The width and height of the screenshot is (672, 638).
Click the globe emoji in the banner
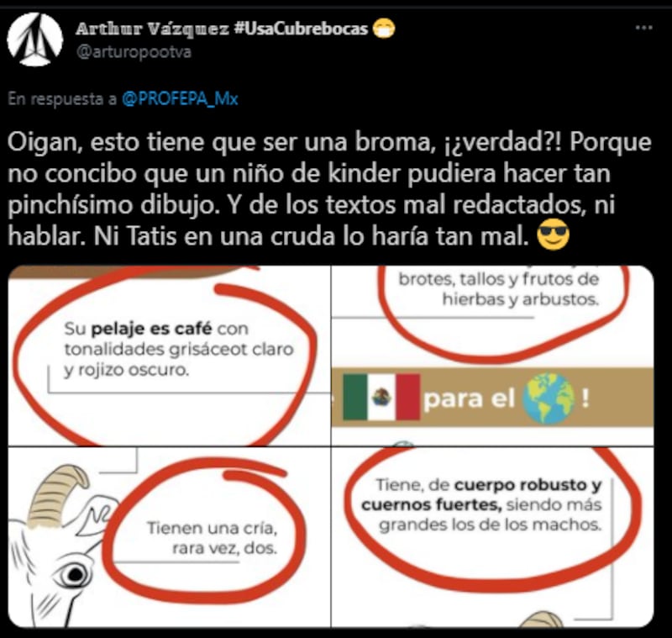click(549, 398)
